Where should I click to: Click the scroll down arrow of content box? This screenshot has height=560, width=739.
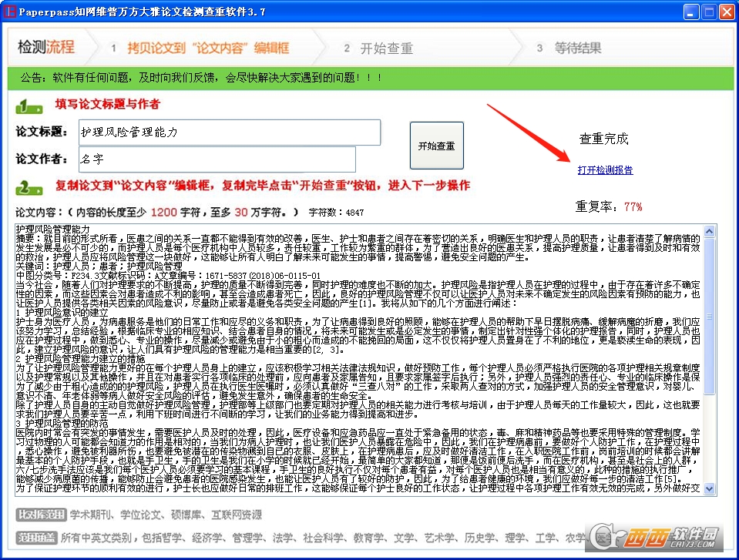click(x=709, y=489)
